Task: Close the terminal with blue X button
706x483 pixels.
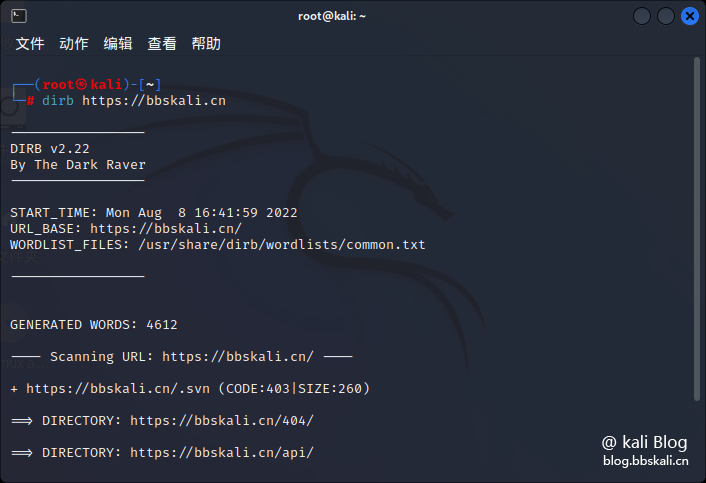Action: point(689,16)
